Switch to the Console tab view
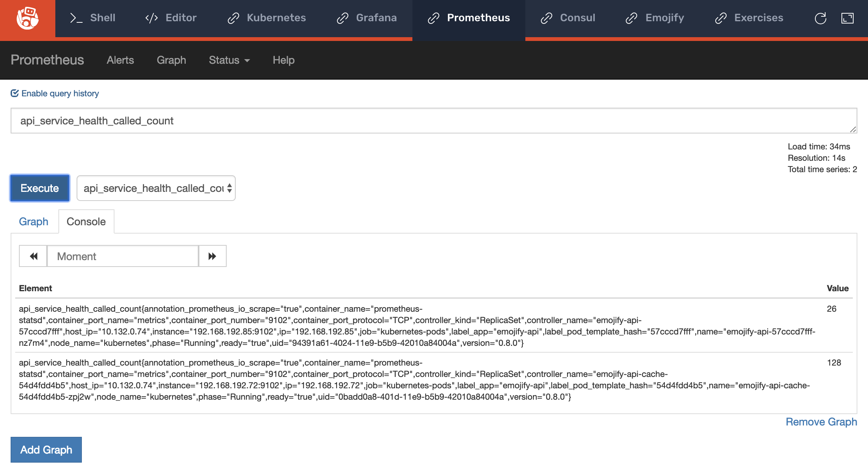This screenshot has height=474, width=868. click(86, 221)
